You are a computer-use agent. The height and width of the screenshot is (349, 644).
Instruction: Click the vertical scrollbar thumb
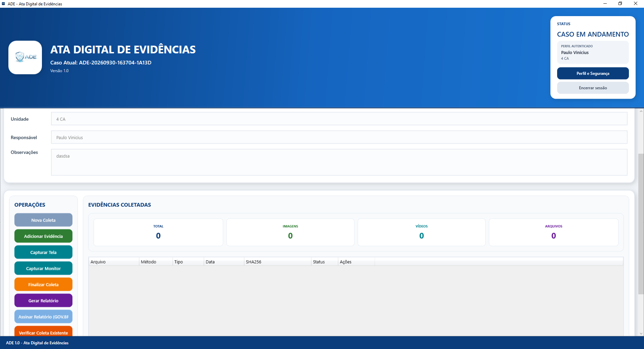[x=641, y=224]
